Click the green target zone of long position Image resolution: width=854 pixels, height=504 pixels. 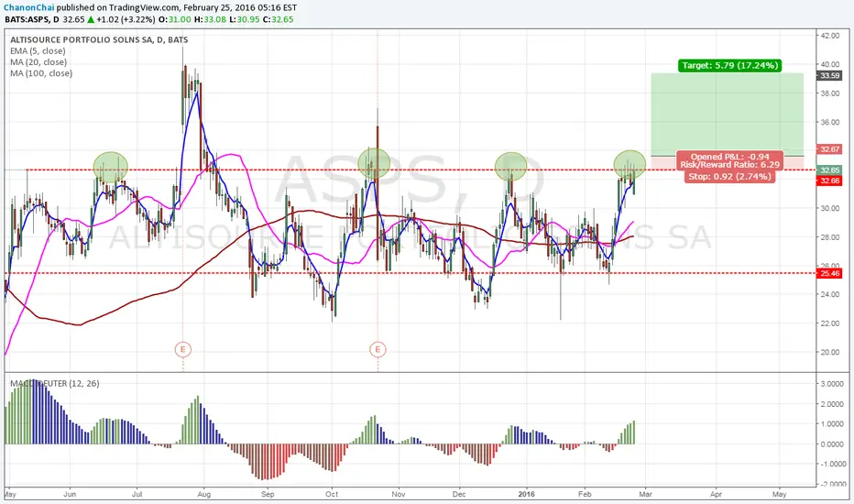(728, 115)
